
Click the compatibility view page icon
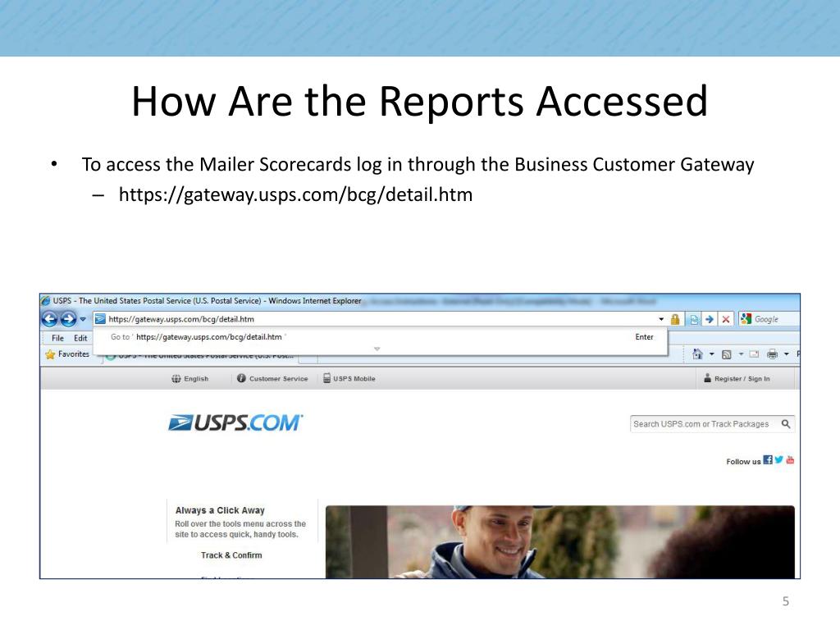694,320
